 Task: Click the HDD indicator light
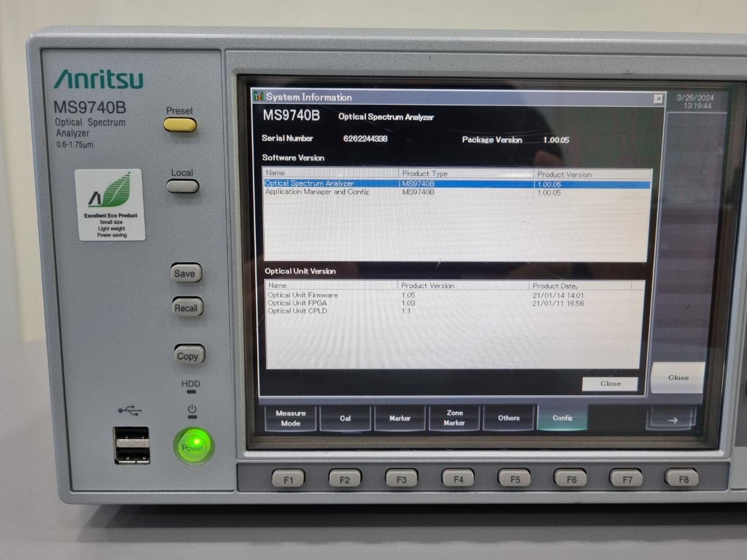[191, 392]
